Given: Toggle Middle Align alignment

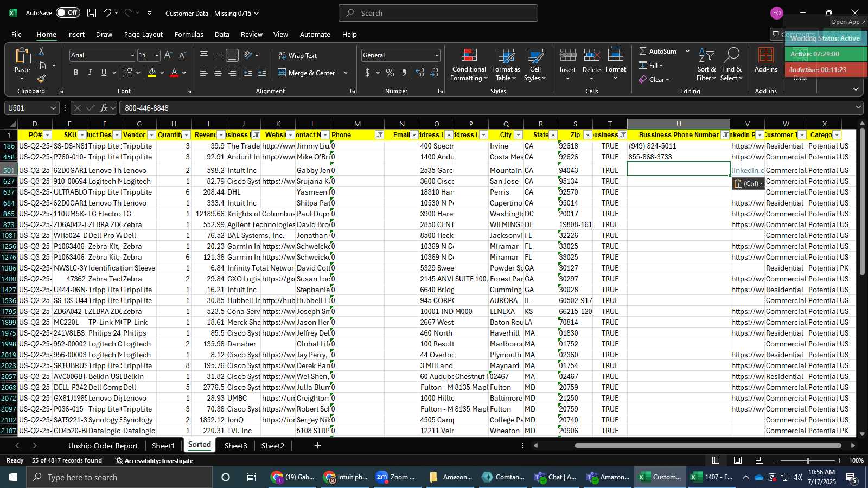Looking at the screenshot, I should (x=218, y=55).
